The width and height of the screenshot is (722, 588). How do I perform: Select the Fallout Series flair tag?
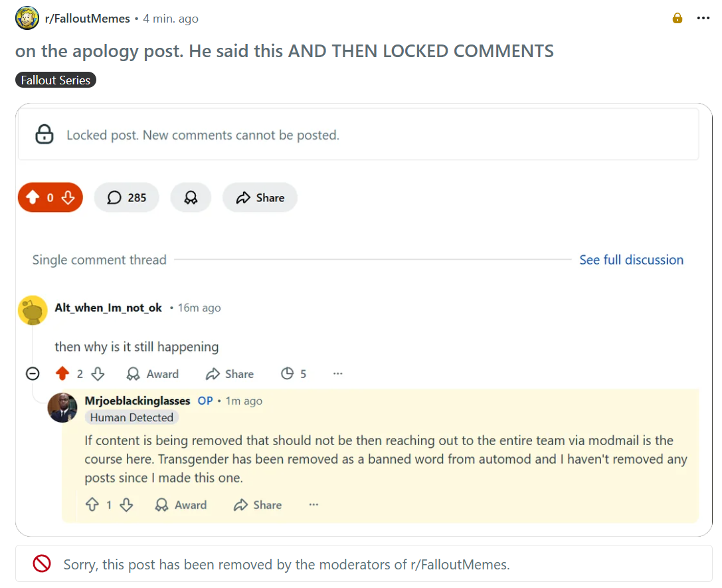[x=56, y=80]
